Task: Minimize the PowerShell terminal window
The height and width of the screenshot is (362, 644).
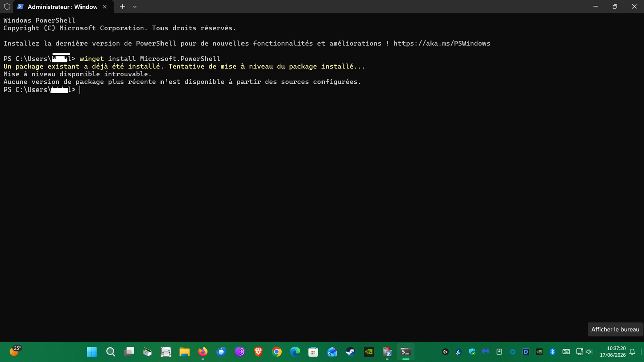Action: (597, 7)
